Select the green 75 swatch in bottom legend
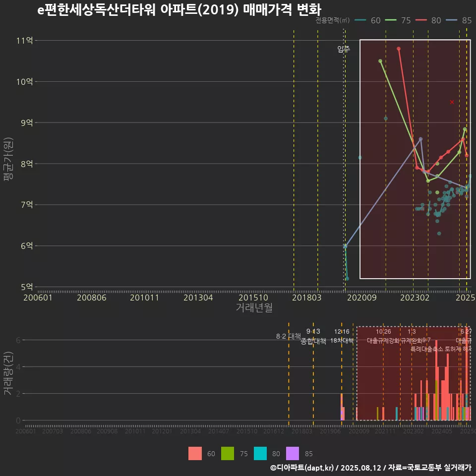476x476 pixels. point(228,454)
